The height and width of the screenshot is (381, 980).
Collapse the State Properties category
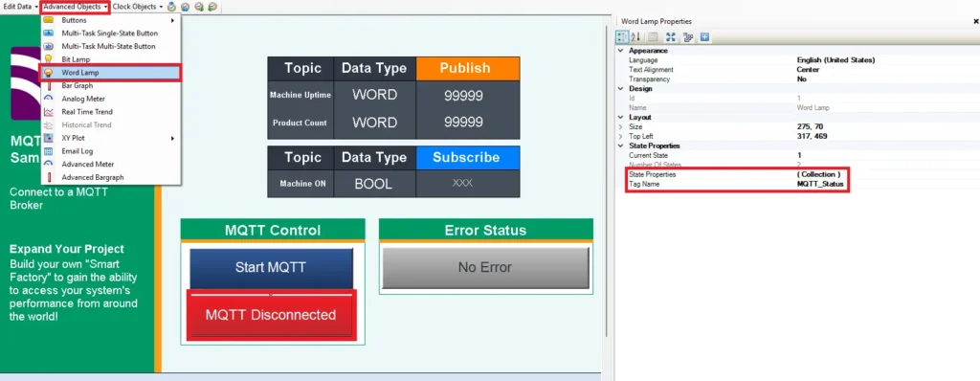[x=620, y=146]
